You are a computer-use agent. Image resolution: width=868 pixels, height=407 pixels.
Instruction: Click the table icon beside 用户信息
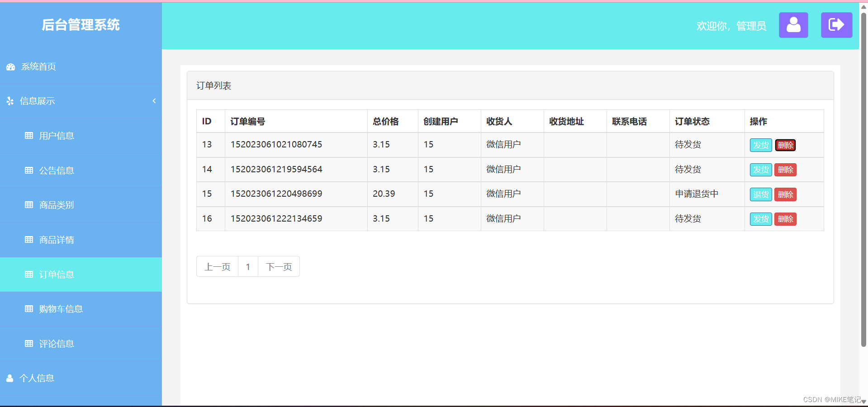29,136
